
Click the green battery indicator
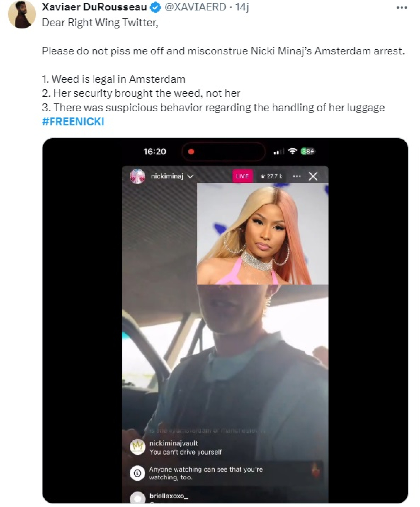[x=308, y=151]
